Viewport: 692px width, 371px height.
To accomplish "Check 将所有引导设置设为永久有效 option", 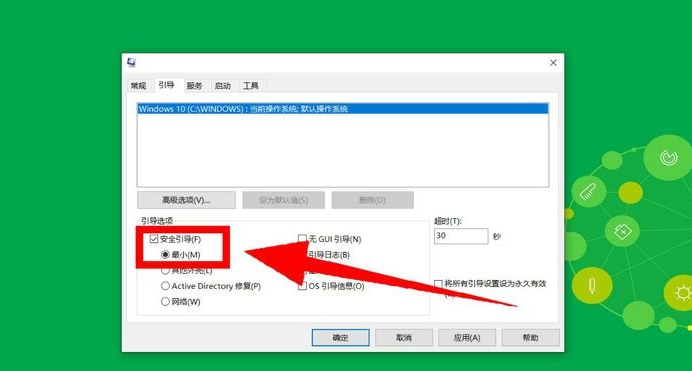I will tap(438, 284).
